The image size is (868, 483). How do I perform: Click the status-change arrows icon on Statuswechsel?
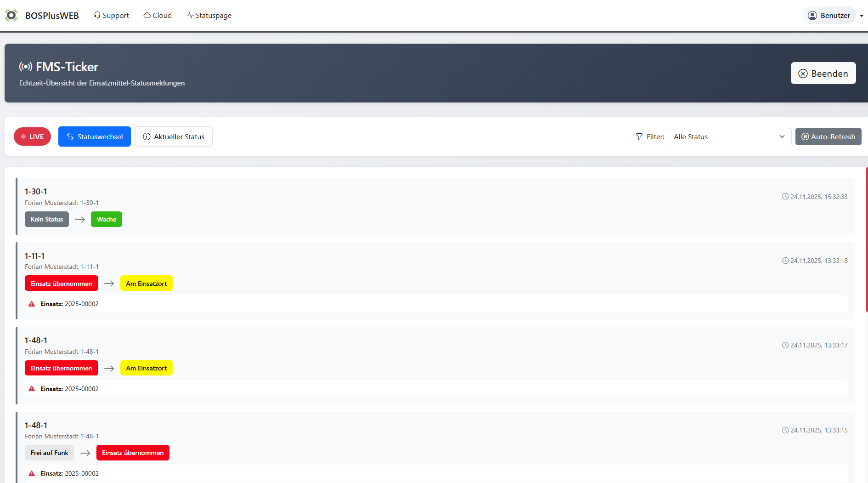click(70, 136)
